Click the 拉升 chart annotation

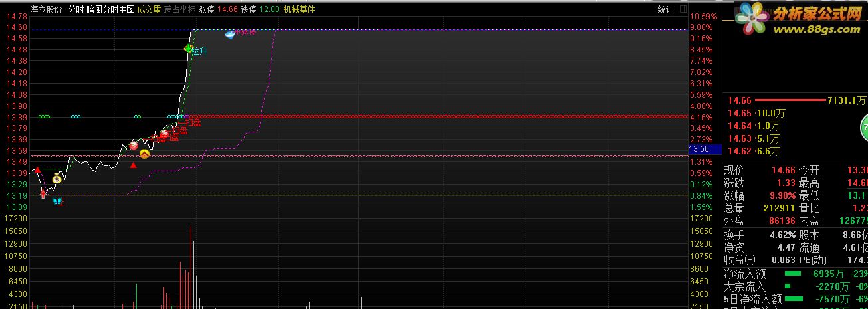pyautogui.click(x=199, y=51)
